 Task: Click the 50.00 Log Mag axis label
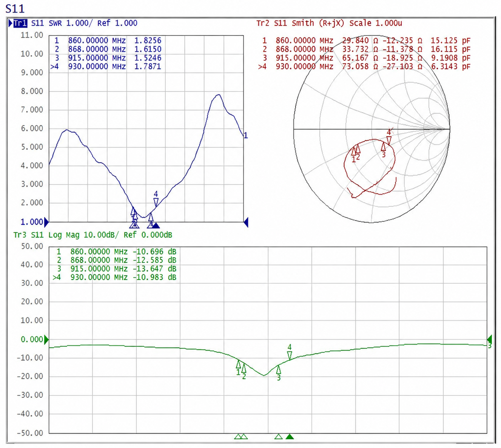point(32,246)
